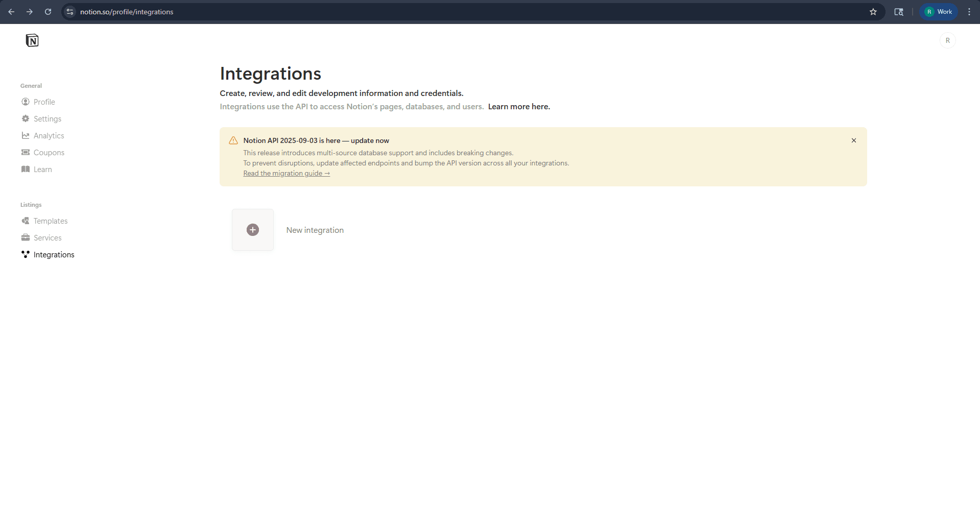This screenshot has height=505, width=980.
Task: View the Coupons section
Action: [x=49, y=152]
